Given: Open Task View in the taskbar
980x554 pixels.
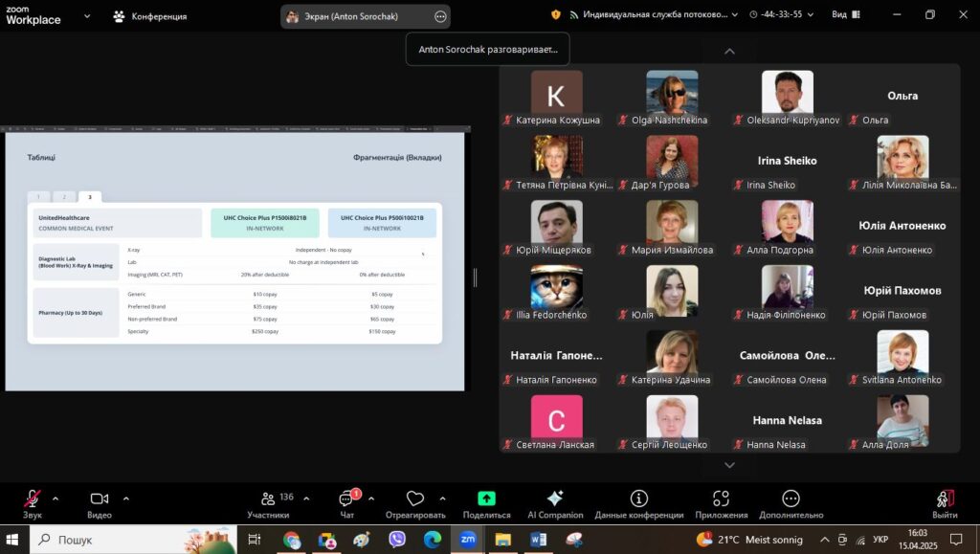Looking at the screenshot, I should pos(255,539).
